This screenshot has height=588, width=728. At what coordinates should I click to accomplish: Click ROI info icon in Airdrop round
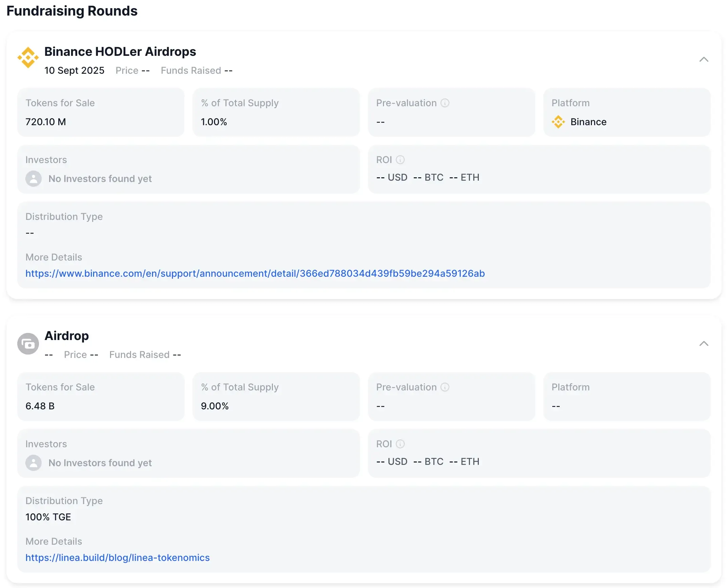click(x=400, y=444)
